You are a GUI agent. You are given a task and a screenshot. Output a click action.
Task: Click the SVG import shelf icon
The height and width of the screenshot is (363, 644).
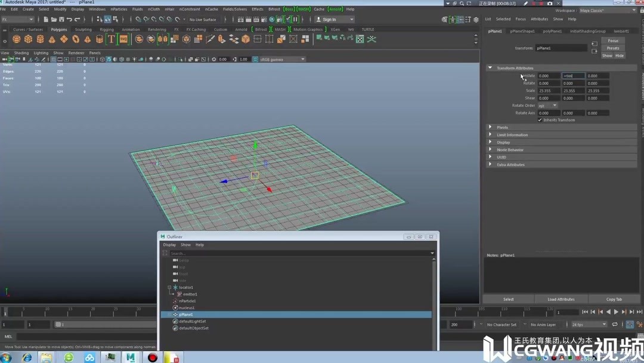click(123, 39)
